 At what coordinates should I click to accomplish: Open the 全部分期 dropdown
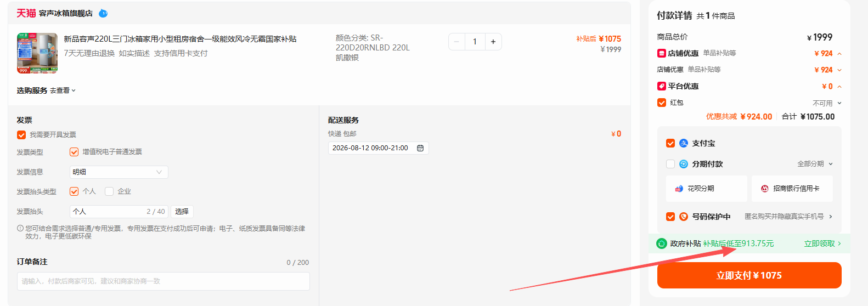pos(815,164)
